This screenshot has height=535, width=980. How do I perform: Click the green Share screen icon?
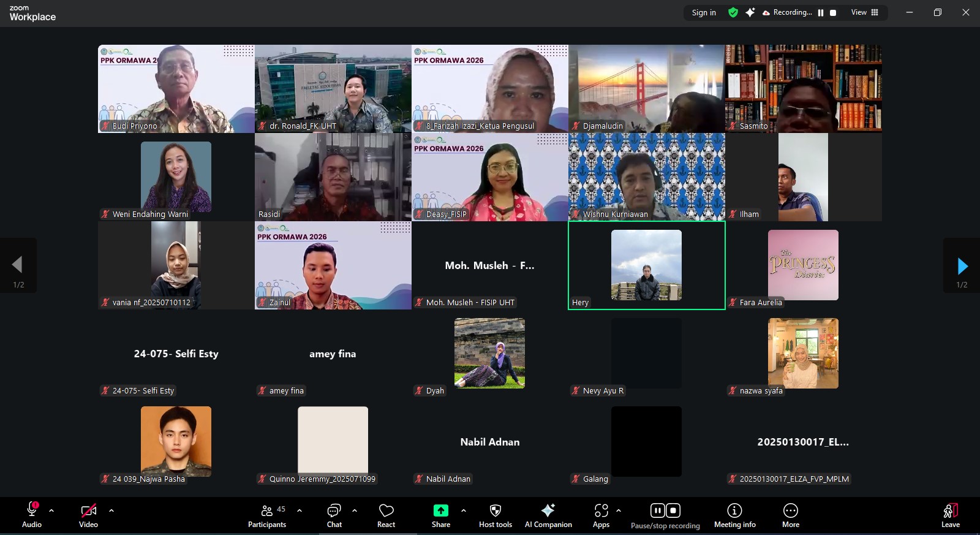[440, 510]
